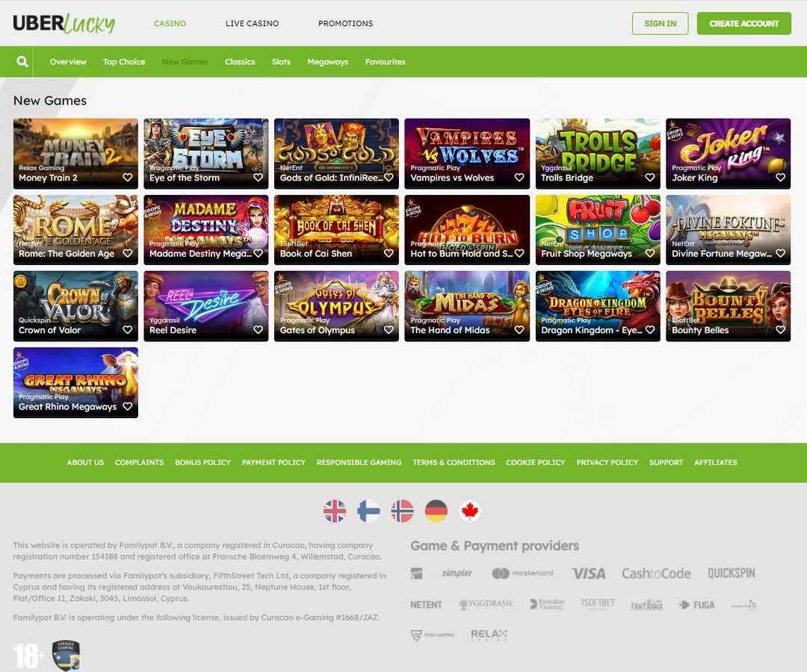Open the Trolls Bridge game tile
This screenshot has height=672, width=807.
[598, 154]
